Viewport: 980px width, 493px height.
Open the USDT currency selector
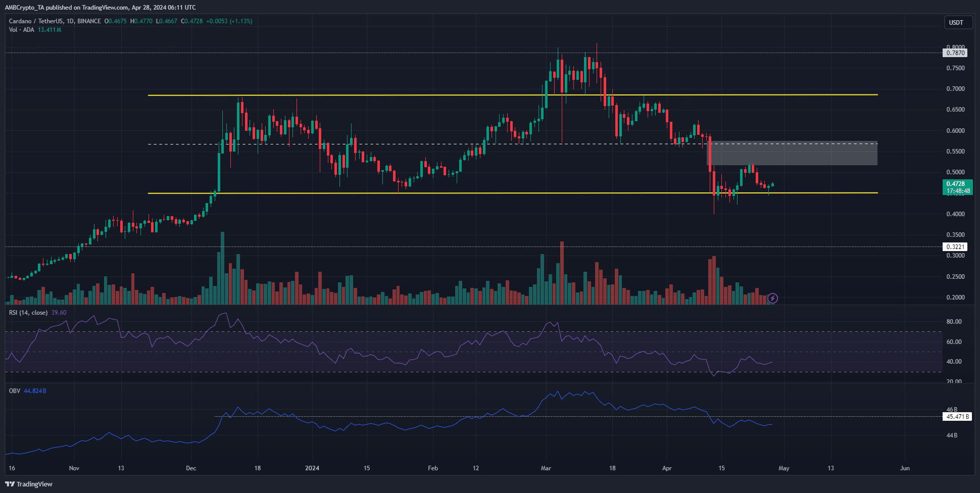tap(958, 23)
